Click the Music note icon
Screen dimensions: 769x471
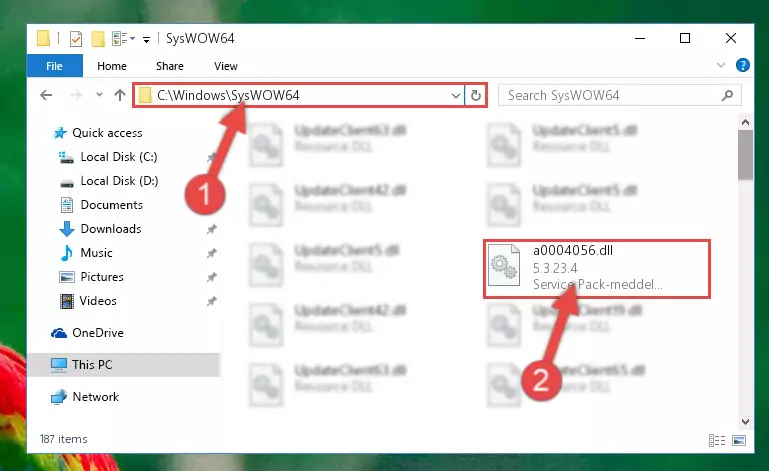[x=67, y=253]
